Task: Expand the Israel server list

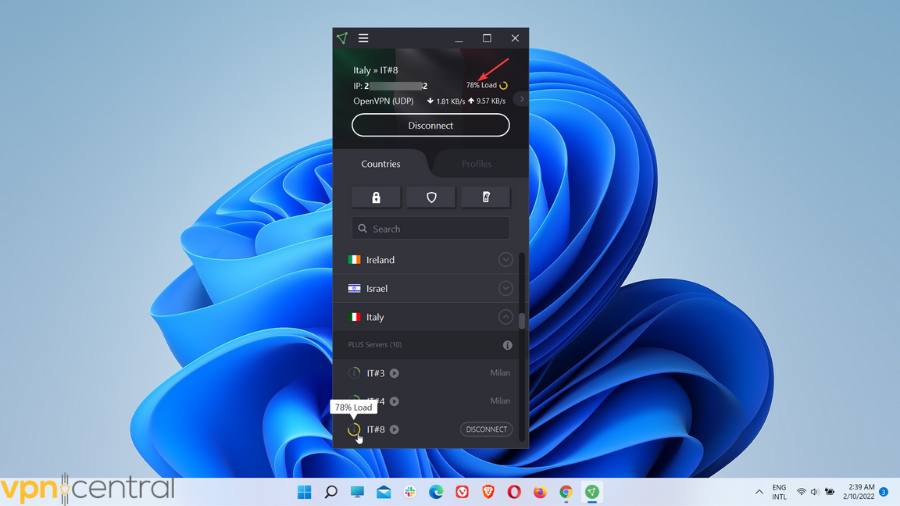Action: pos(505,288)
